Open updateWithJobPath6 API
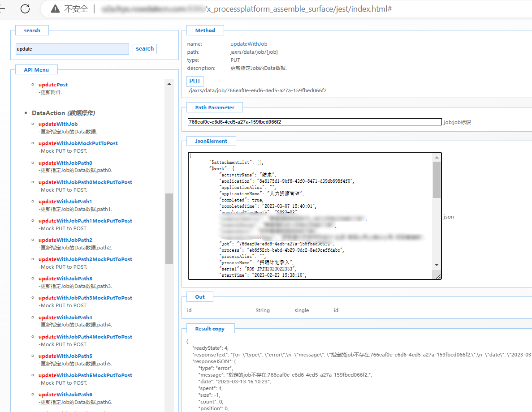Image resolution: width=532 pixels, height=412 pixels. coord(65,395)
